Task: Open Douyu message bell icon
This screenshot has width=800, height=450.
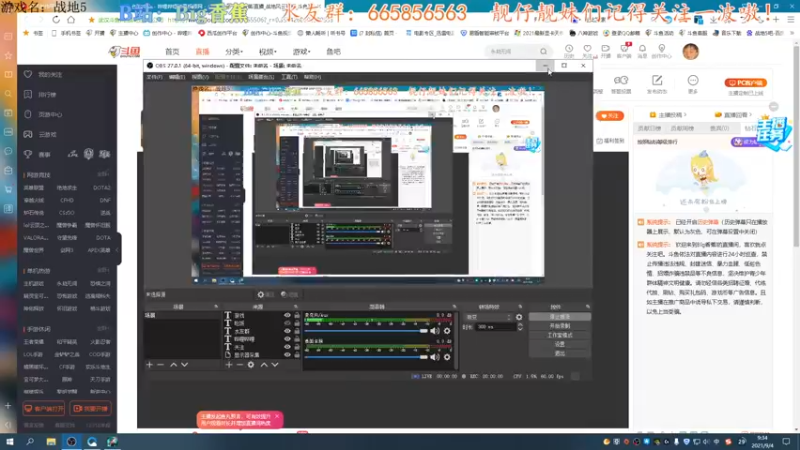Action: pos(642,48)
